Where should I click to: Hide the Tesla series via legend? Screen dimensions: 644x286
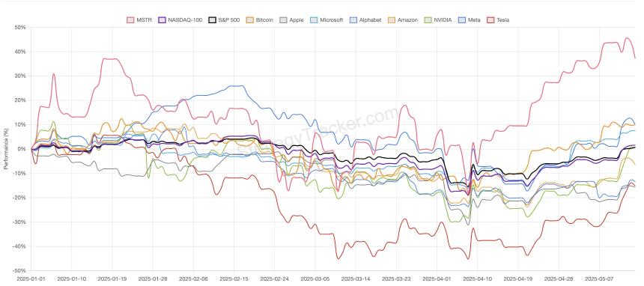click(497, 19)
